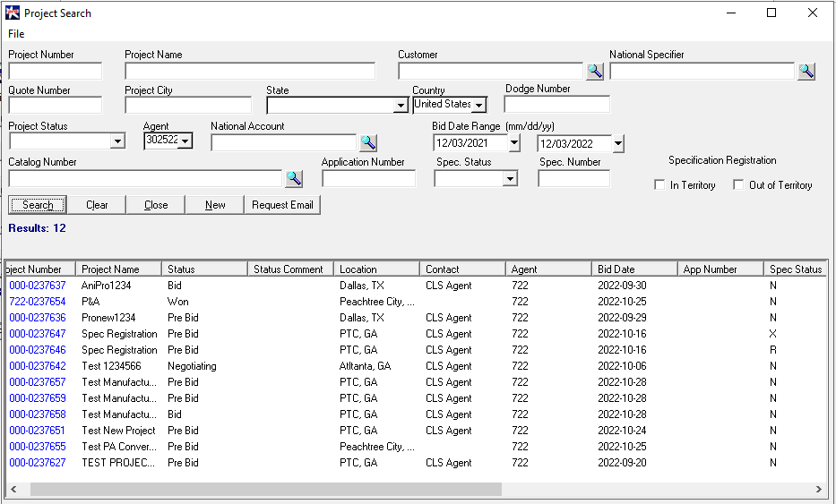Open the Spec. Status dropdown list

[x=510, y=178]
